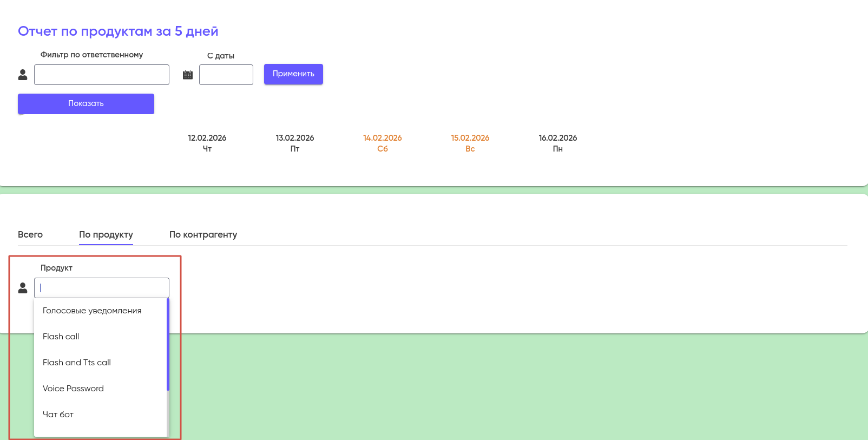The width and height of the screenshot is (868, 440).
Task: Click inside the Продукт search field
Action: pyautogui.click(x=102, y=288)
